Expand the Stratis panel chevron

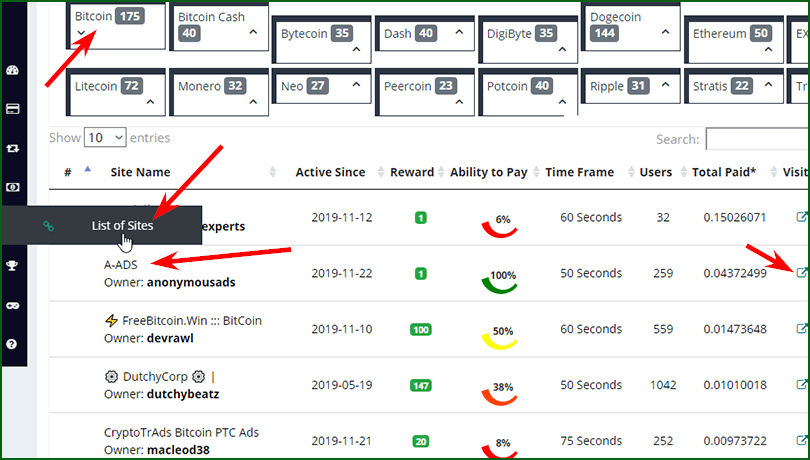tap(768, 85)
